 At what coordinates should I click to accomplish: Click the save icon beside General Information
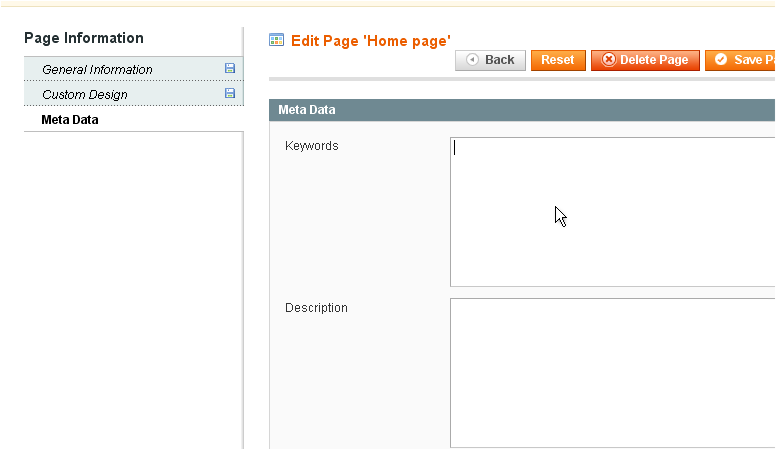[x=230, y=69]
